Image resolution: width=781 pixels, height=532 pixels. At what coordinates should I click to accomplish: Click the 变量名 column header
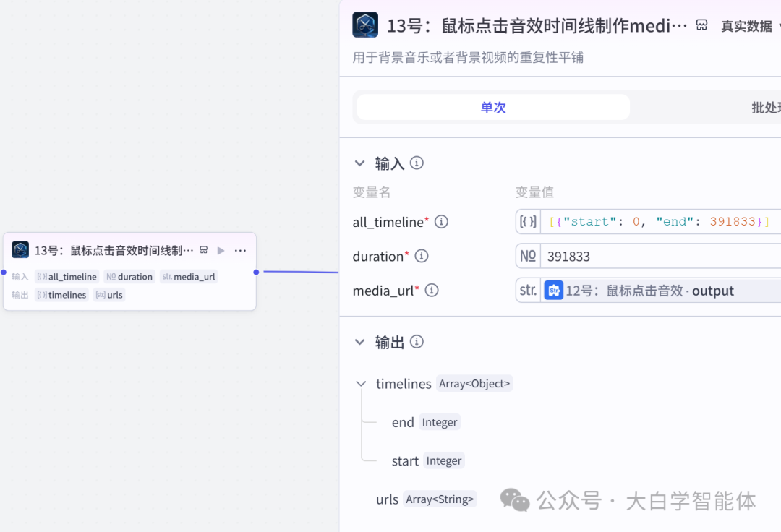point(372,192)
